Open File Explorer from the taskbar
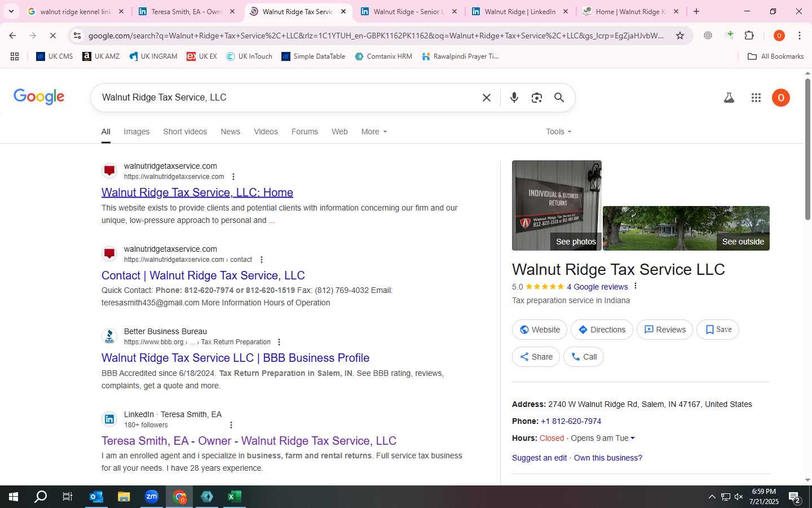Image resolution: width=812 pixels, height=508 pixels. (x=124, y=497)
